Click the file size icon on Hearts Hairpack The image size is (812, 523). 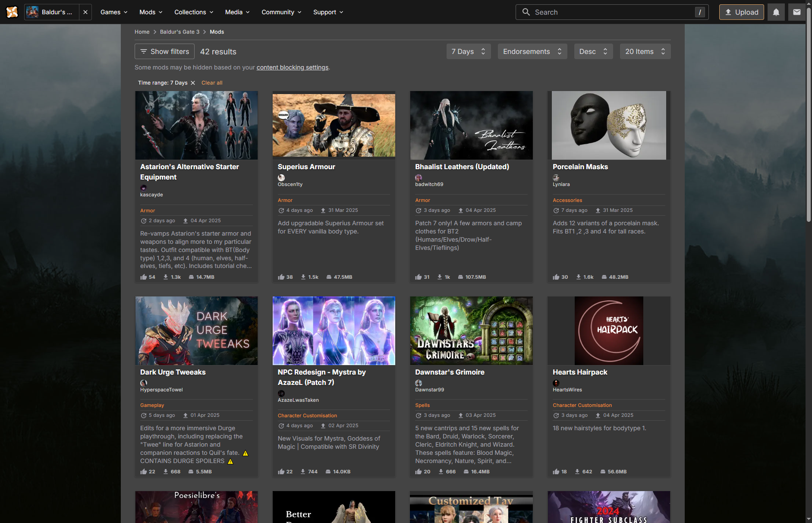click(x=603, y=472)
